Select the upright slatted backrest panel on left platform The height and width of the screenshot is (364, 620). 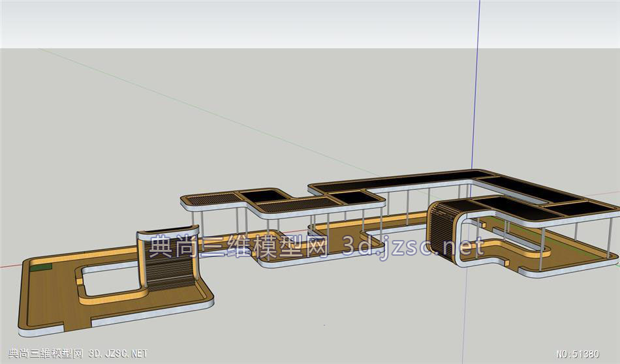click(168, 258)
